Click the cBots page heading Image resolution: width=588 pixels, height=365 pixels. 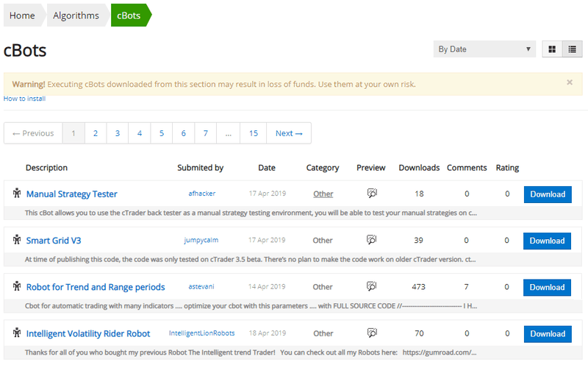(x=25, y=50)
